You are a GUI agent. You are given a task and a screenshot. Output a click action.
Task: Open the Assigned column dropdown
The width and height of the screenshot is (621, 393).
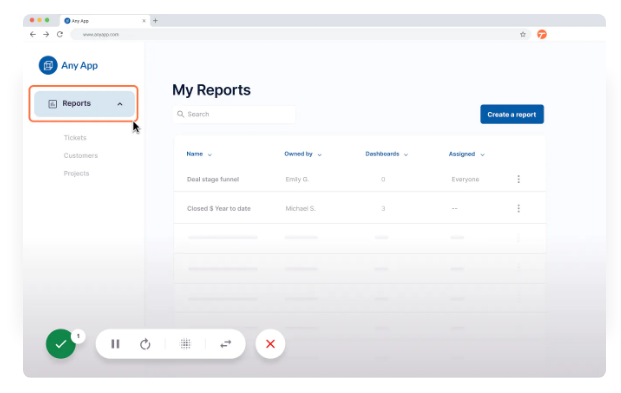[x=482, y=155]
